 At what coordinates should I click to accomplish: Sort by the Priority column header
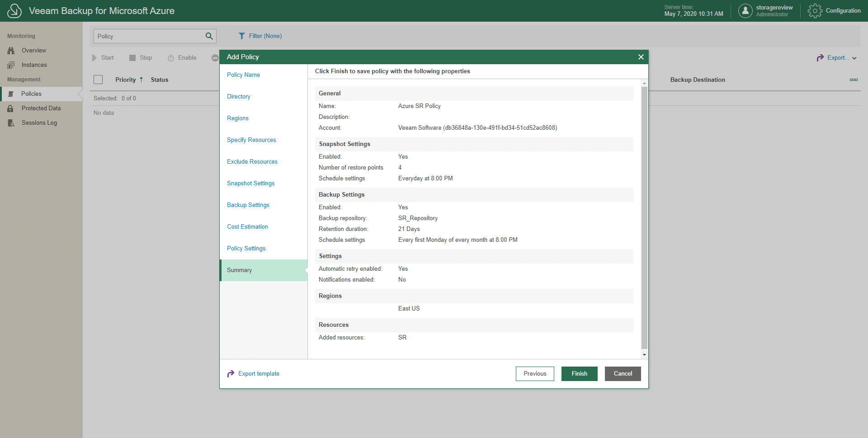pyautogui.click(x=125, y=80)
